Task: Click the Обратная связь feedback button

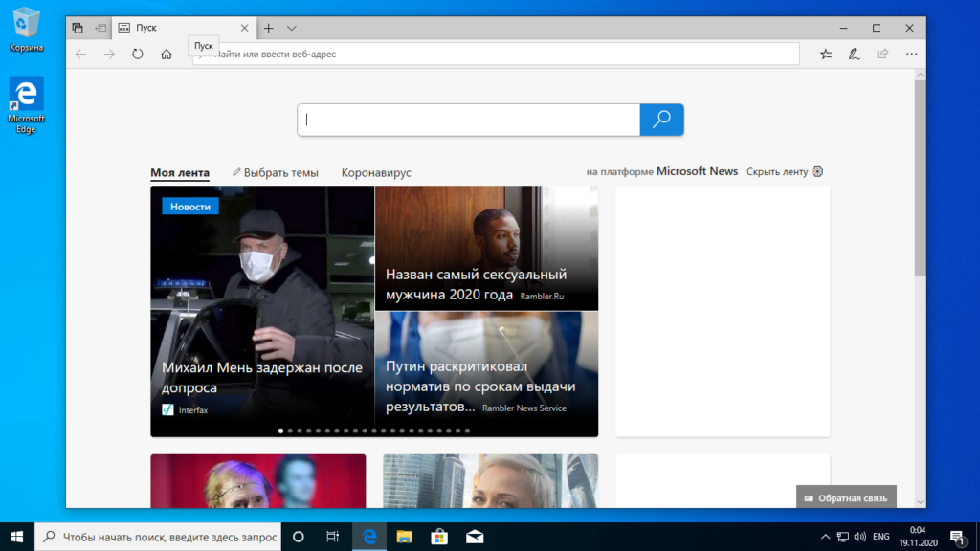Action: 846,497
